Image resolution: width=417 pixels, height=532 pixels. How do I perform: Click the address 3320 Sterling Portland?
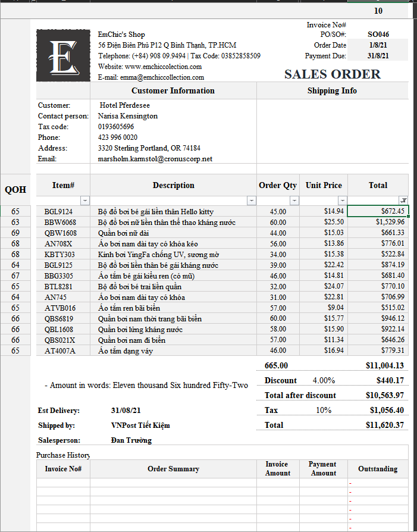pos(149,148)
